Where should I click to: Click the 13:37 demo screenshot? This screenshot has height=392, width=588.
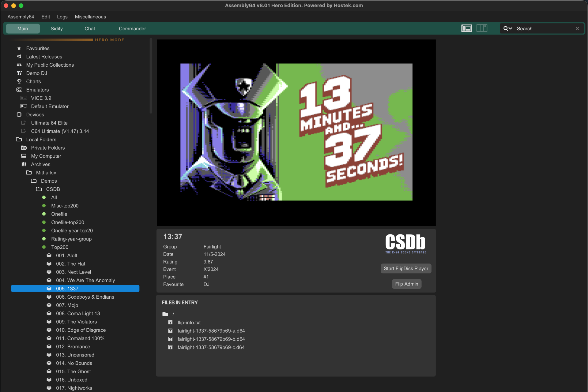pyautogui.click(x=296, y=133)
